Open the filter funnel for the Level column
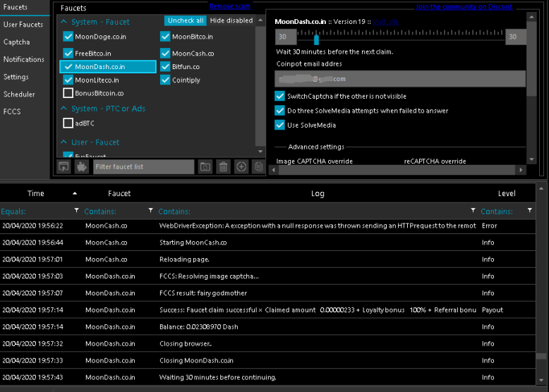549x392 pixels. click(530, 211)
